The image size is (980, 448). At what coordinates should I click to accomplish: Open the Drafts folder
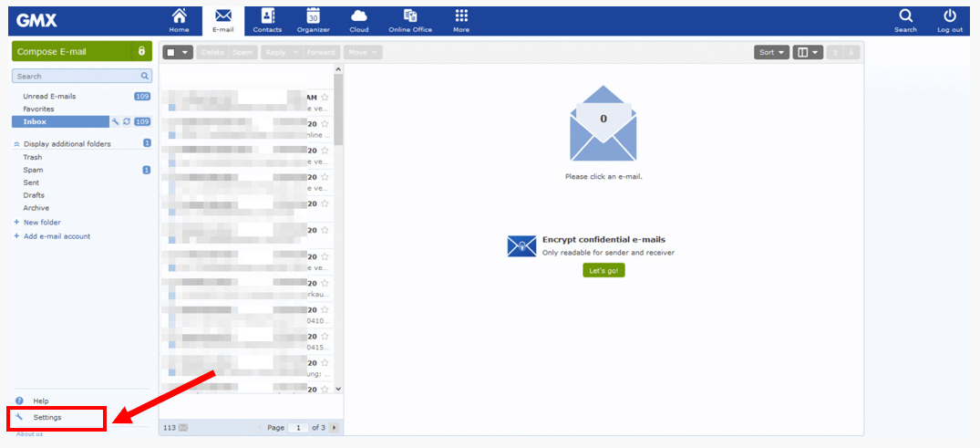(34, 195)
